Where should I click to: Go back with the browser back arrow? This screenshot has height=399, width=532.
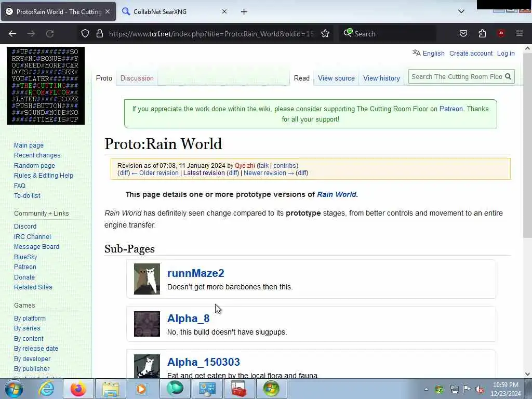12,34
